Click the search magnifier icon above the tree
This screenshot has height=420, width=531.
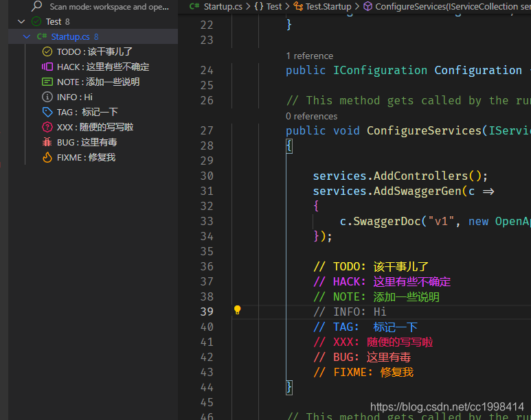click(36, 5)
